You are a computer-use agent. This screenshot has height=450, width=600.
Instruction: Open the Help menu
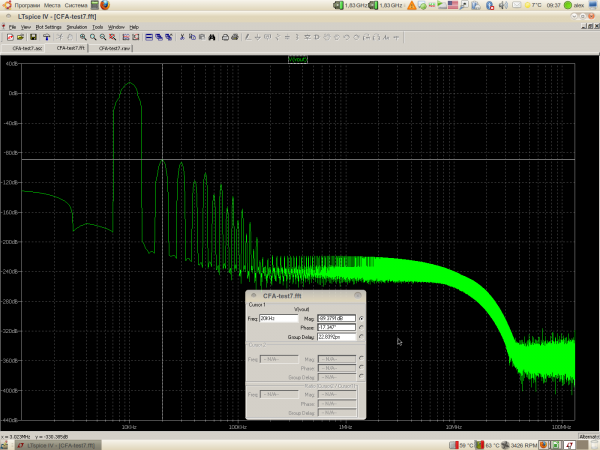tap(134, 27)
